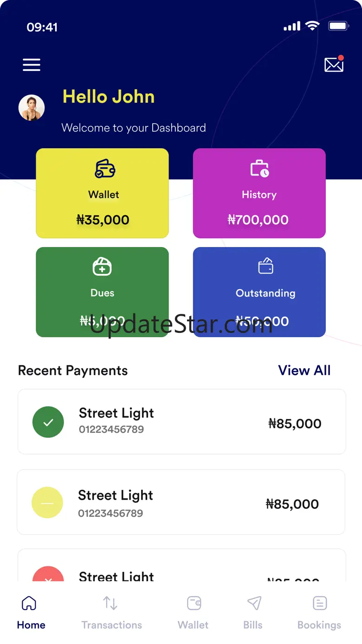Tap the yellow pending status icon
Viewport: 362px width, 644px height.
point(47,503)
